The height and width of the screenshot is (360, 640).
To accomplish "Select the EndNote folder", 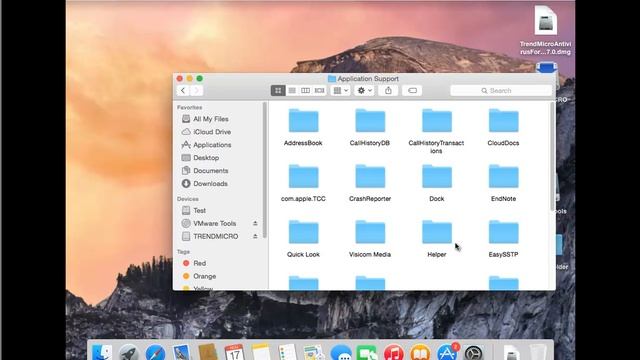I will tap(503, 183).
